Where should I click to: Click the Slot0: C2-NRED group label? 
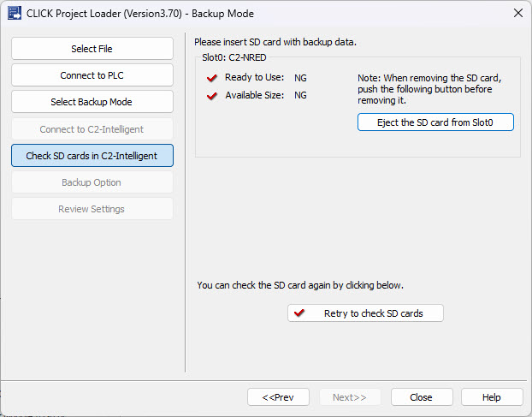234,57
